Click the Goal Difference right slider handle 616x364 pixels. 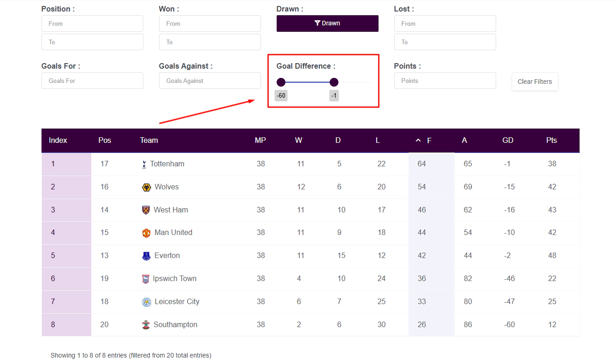[334, 82]
